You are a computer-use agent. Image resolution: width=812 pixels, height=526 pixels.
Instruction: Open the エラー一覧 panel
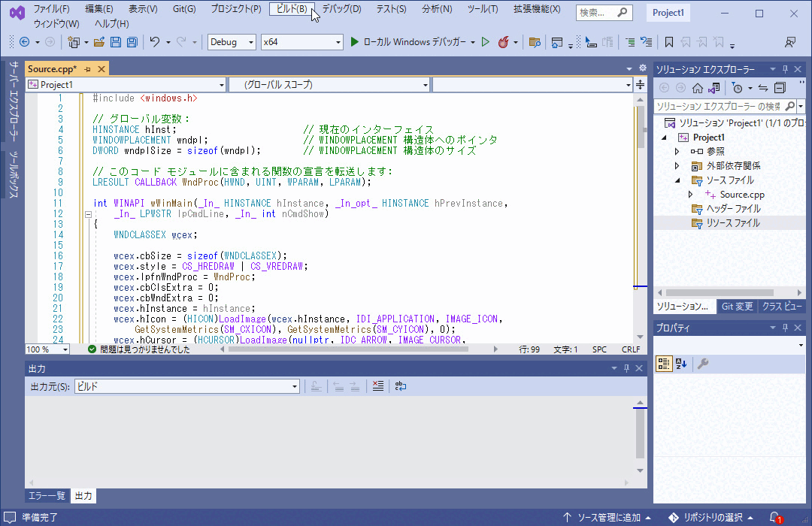[47, 495]
